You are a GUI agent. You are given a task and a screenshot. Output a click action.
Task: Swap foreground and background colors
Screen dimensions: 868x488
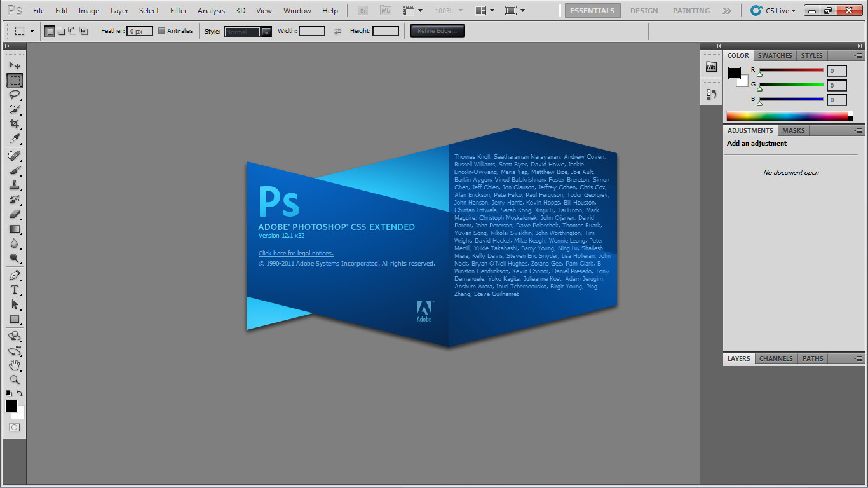[20, 393]
